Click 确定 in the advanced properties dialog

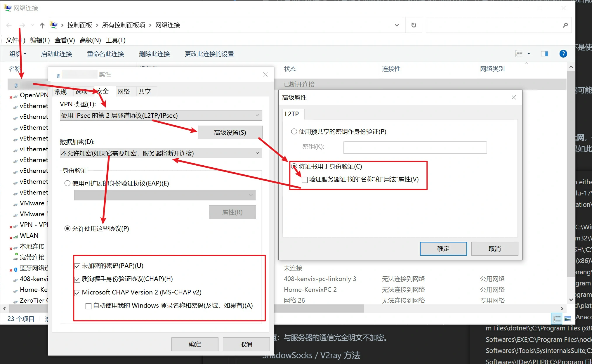pos(443,249)
